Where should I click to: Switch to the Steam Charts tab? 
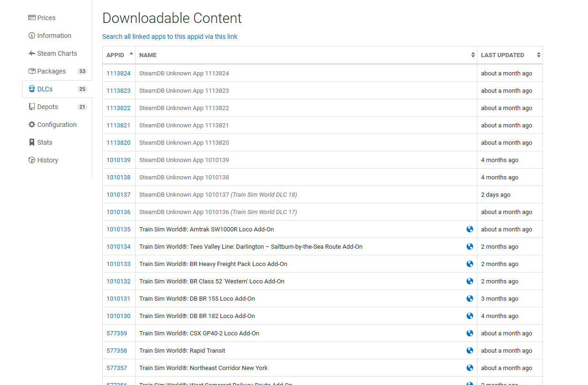pos(57,53)
